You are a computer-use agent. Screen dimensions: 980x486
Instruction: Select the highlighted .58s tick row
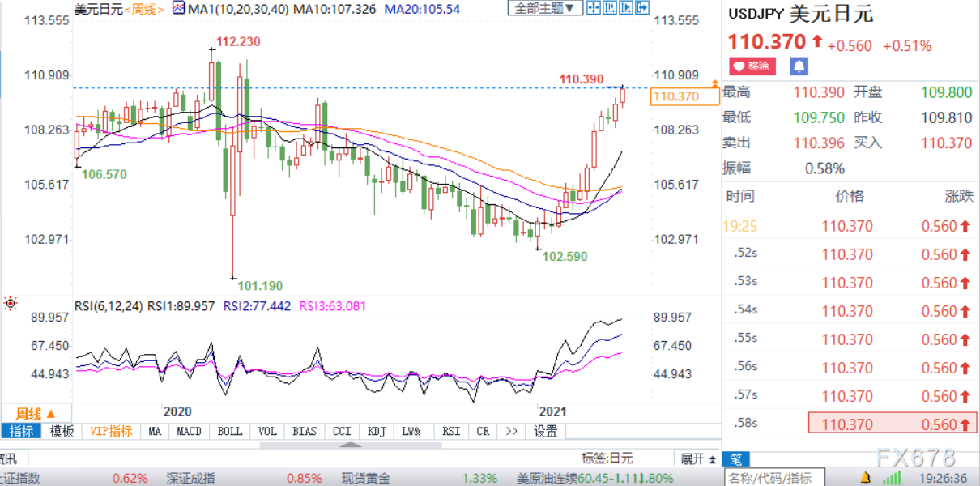850,424
